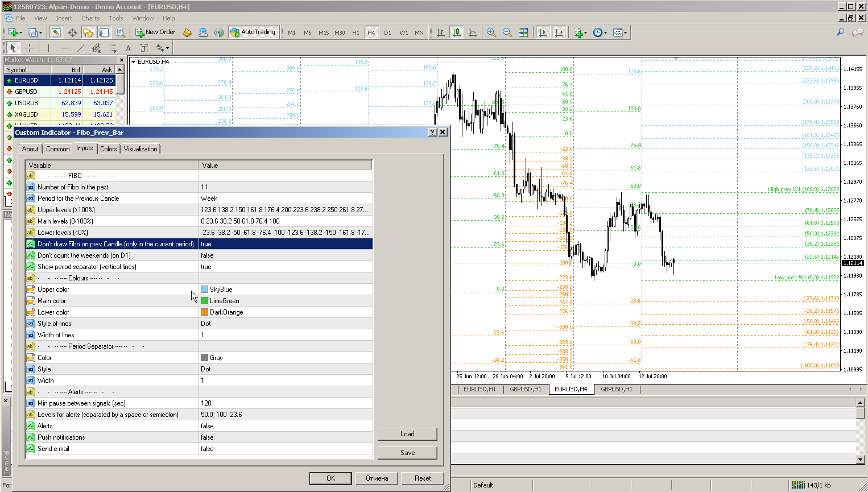Viewport: 868px width, 492px height.
Task: Click the Load button
Action: click(x=407, y=434)
